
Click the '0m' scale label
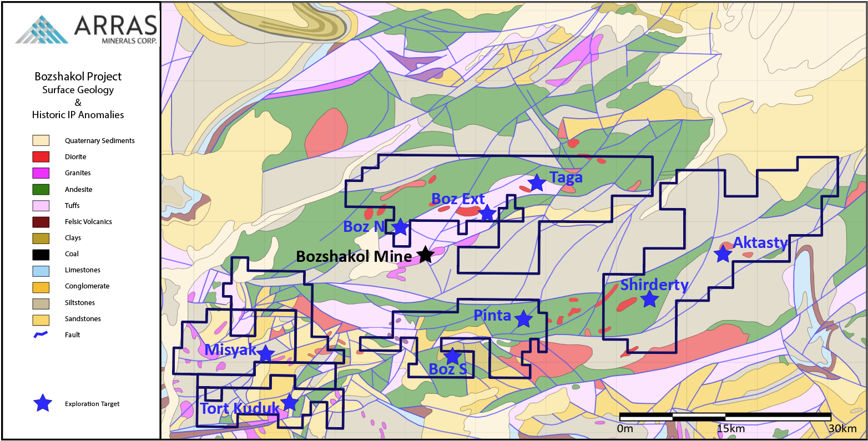click(x=625, y=429)
